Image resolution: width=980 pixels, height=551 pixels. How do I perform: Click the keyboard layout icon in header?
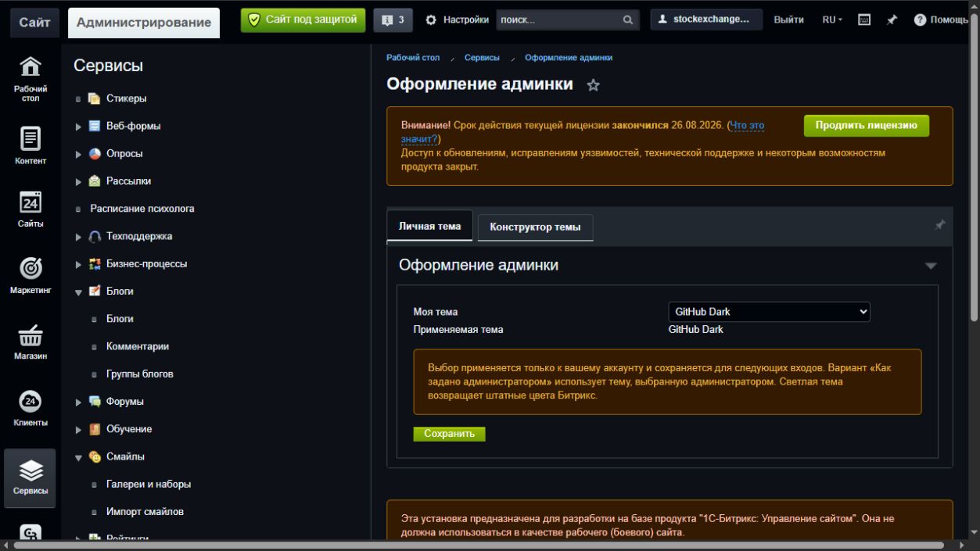864,20
